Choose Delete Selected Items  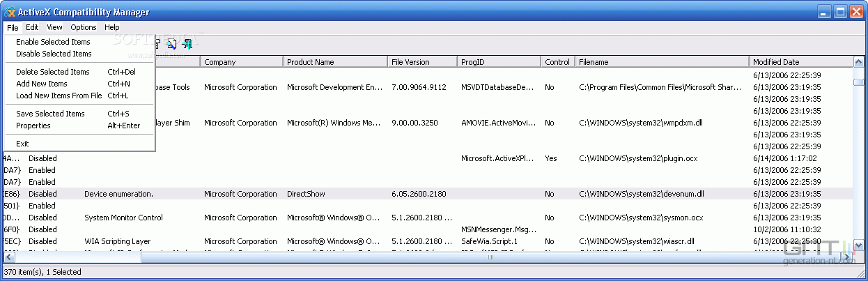pyautogui.click(x=79, y=72)
